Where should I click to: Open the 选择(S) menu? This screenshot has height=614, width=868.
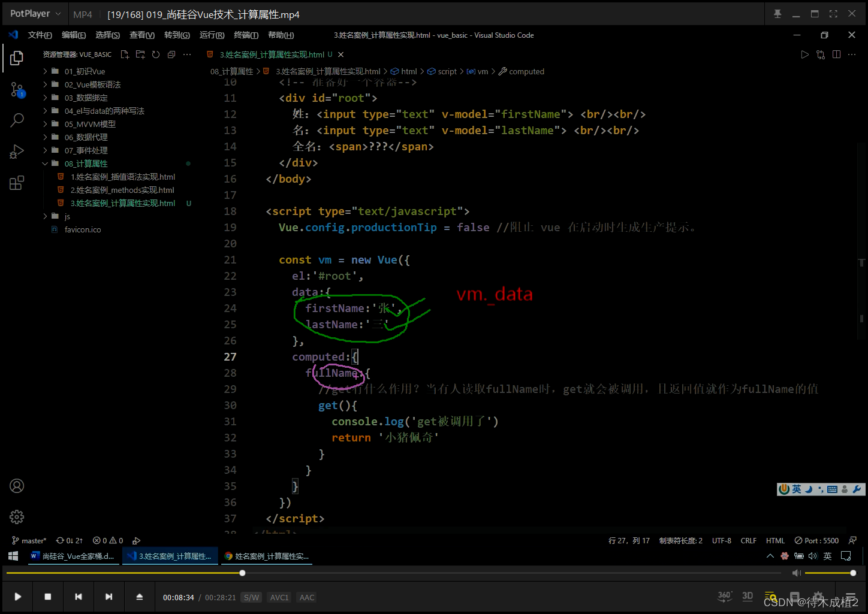108,35
